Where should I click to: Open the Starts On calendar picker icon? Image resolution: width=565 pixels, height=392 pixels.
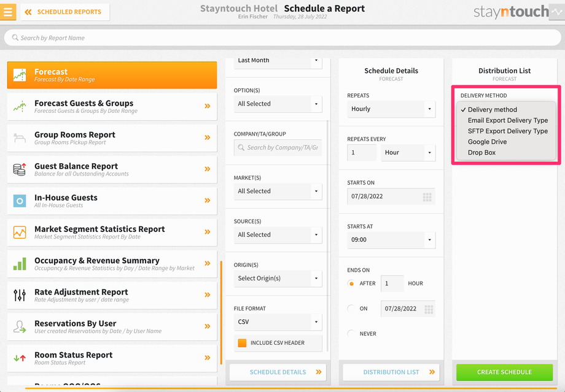427,197
